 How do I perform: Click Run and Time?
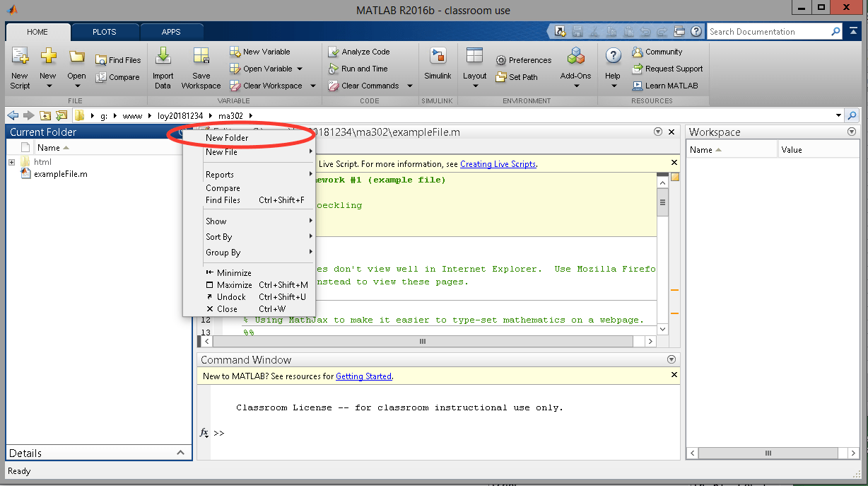[358, 69]
